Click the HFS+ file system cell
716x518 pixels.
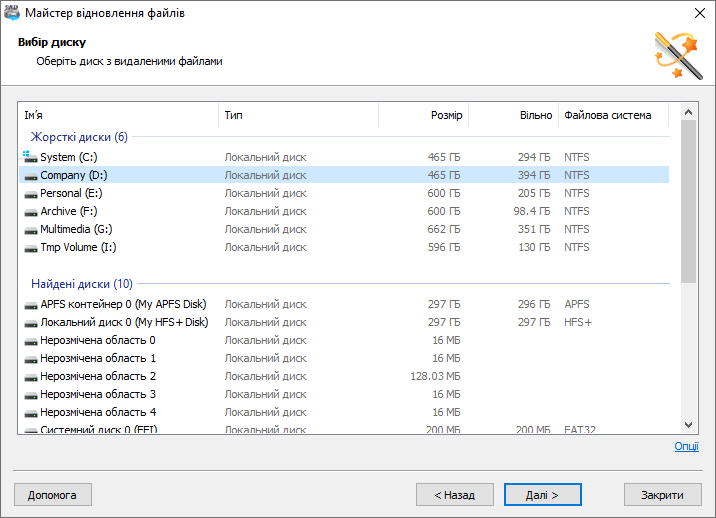point(578,322)
